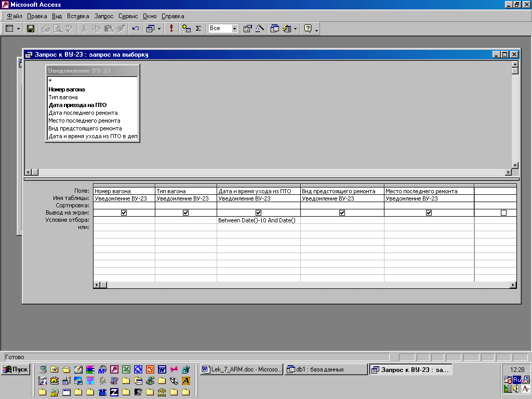Switch to Lek_7_ARM.doc taskbar button
Image resolution: width=532 pixels, height=399 pixels.
tap(241, 369)
